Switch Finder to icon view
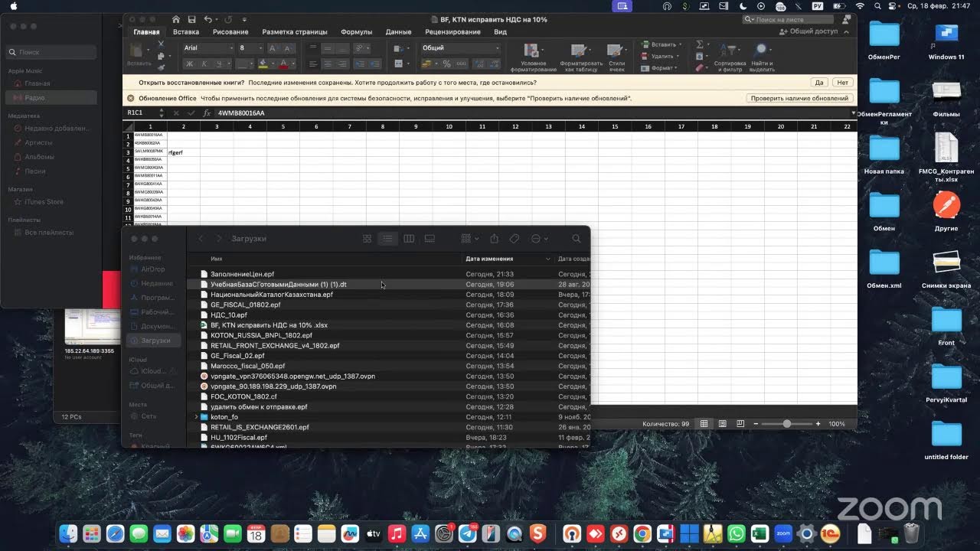Screen dimensions: 980x551 tap(367, 239)
